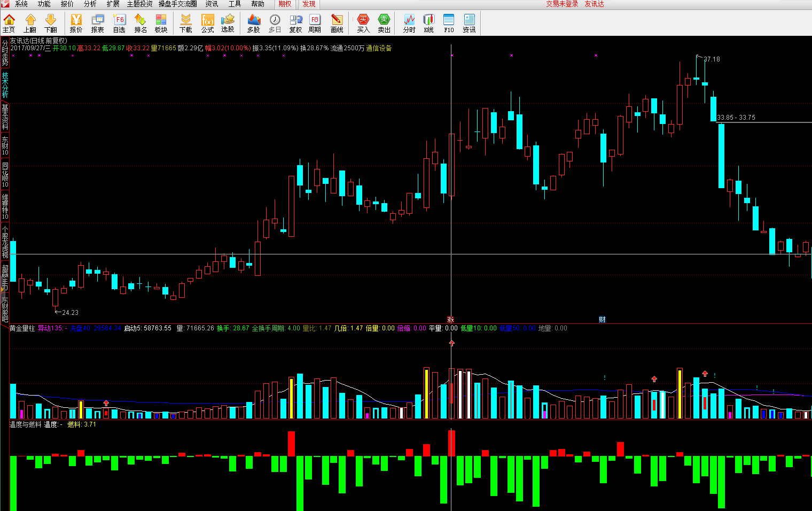
Task: Open the 主题投资 menu
Action: [x=139, y=4]
